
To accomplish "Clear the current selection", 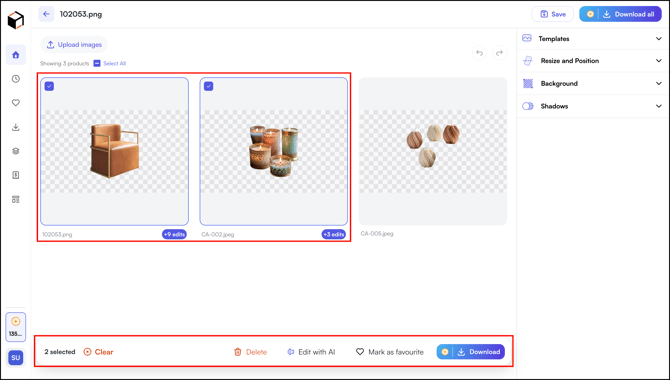I will [x=98, y=352].
